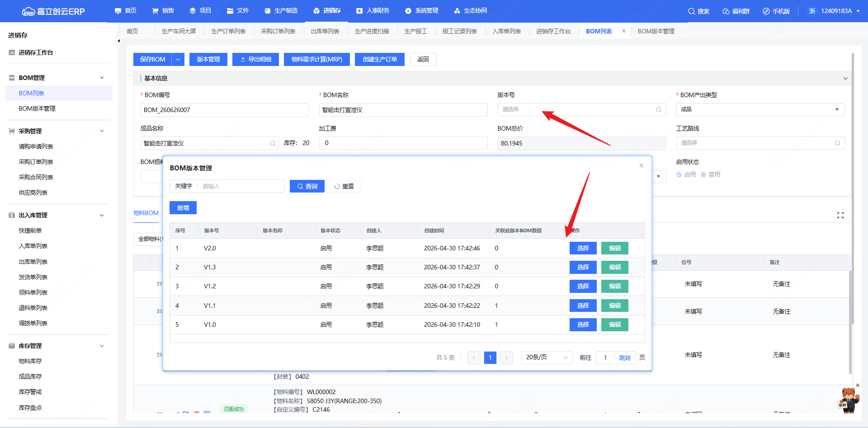868x428 pixels.
Task: Click the 导出明细 button
Action: click(x=256, y=59)
